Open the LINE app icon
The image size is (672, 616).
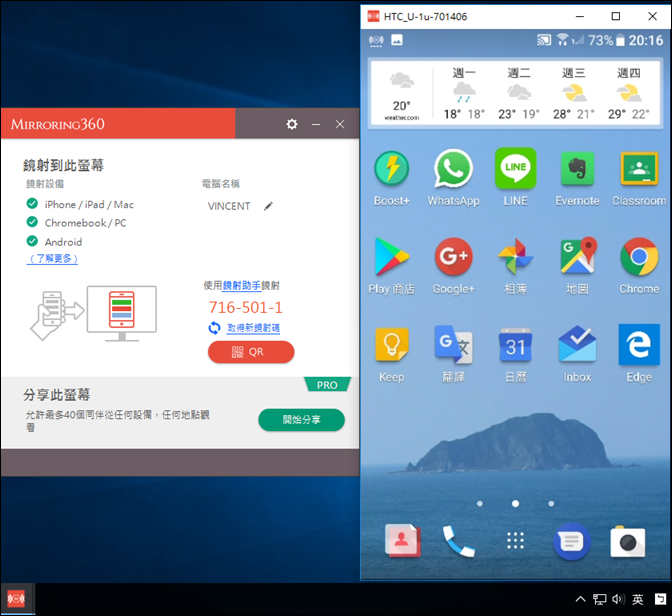(515, 168)
